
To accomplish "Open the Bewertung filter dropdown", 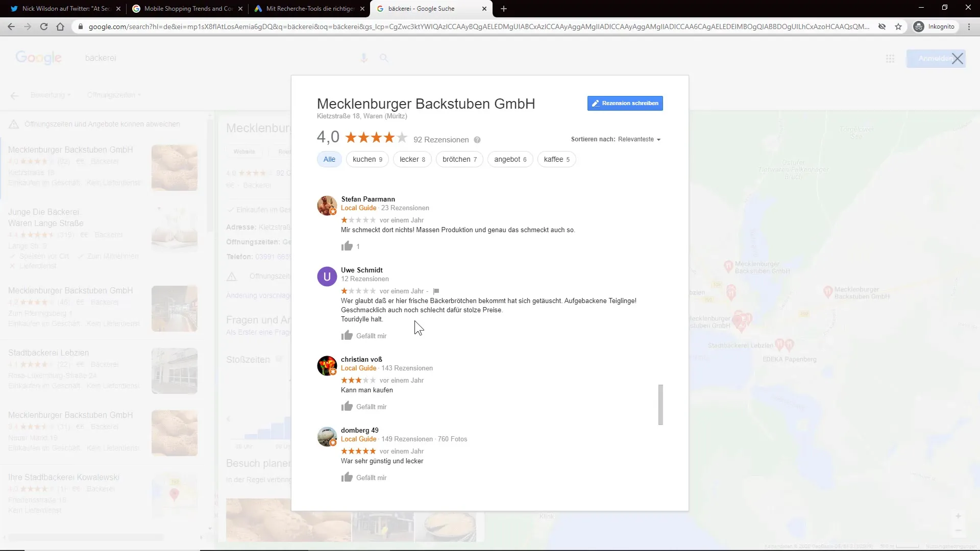I will point(51,95).
